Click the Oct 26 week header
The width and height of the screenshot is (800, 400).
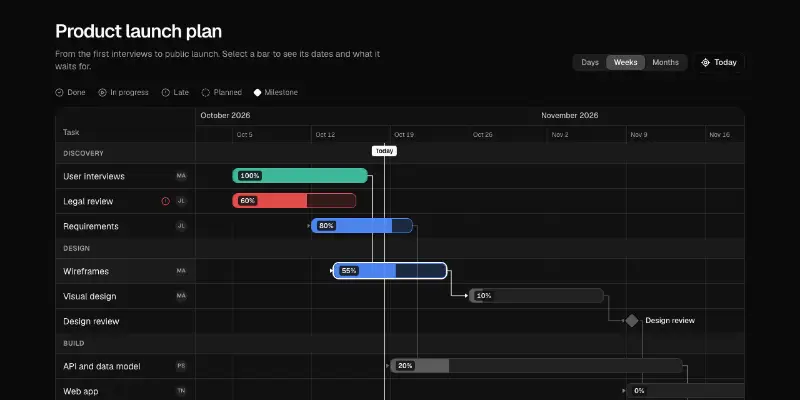(483, 135)
